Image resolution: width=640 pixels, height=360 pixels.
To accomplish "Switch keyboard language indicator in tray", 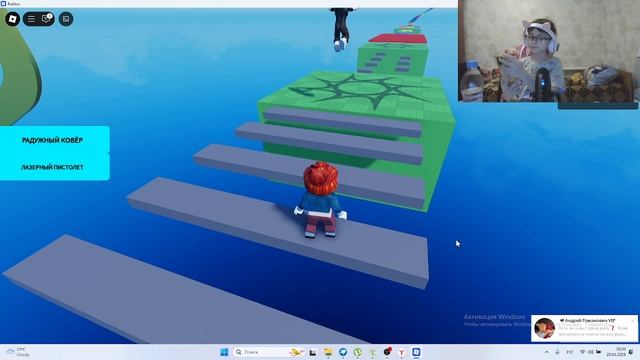I will point(570,352).
